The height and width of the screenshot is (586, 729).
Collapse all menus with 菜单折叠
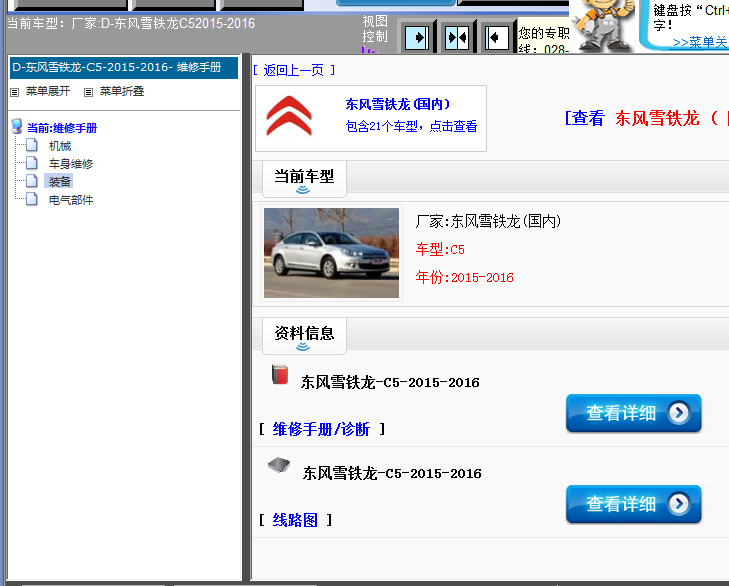tap(122, 91)
